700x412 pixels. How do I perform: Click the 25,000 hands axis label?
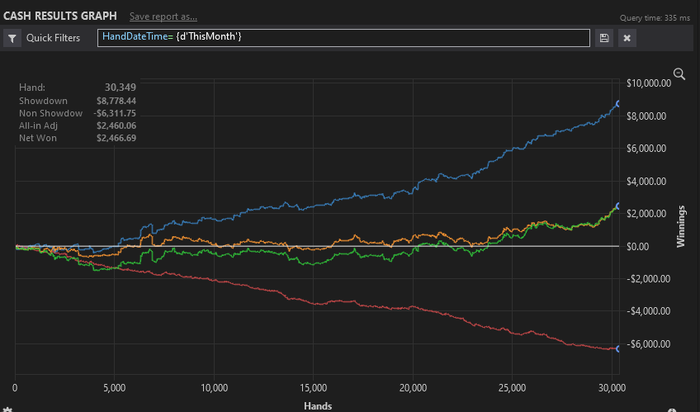[x=512, y=388]
